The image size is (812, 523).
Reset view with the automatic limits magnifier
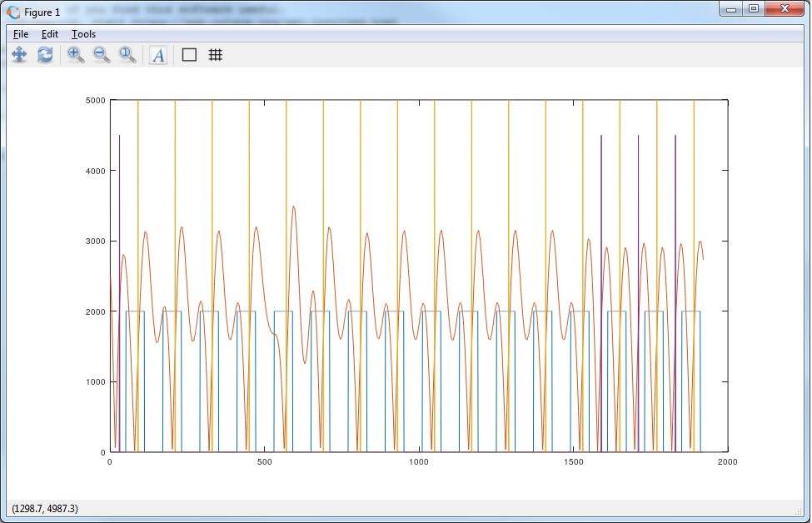127,55
